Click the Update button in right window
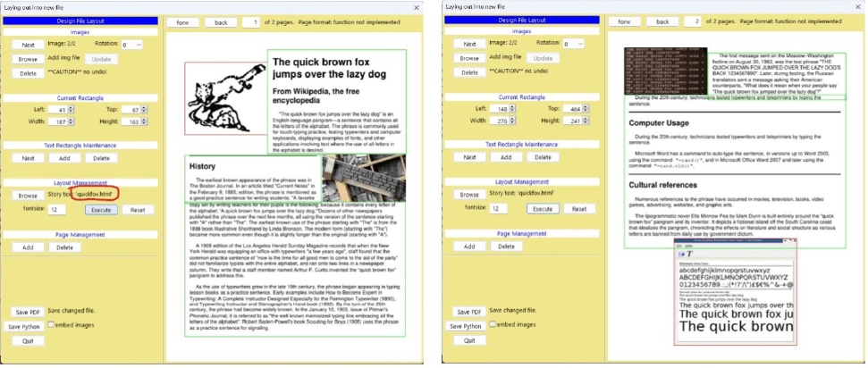 point(543,58)
